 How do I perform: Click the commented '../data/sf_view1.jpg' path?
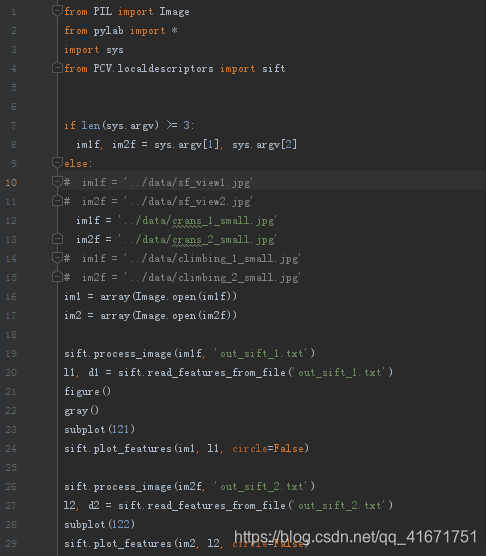tap(188, 183)
